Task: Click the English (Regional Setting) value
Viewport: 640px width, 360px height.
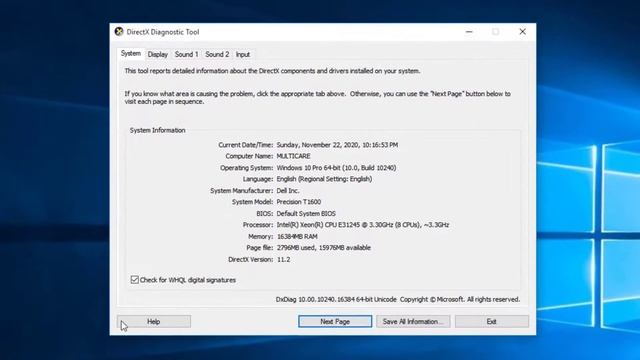Action: (324, 179)
